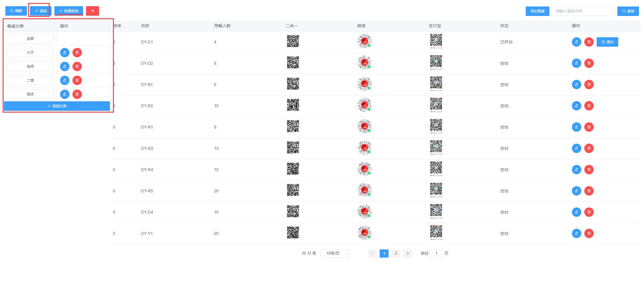
Task: Delete table DY-B3
Action: pyautogui.click(x=589, y=106)
